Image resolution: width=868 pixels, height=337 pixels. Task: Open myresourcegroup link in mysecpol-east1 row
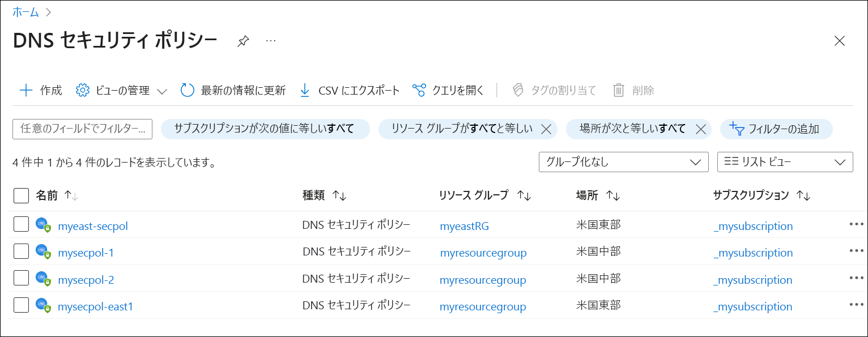coord(483,306)
